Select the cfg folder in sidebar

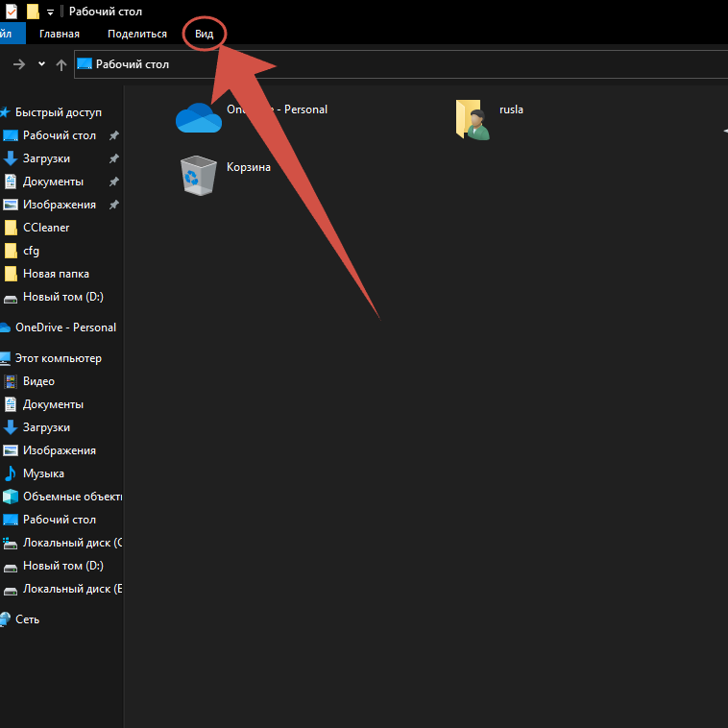(x=31, y=251)
